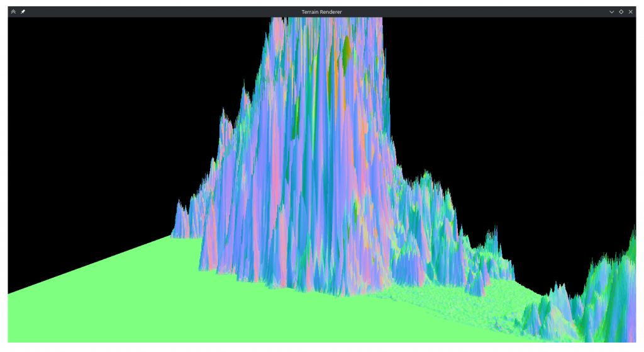Pin the window on all desktops

(23, 11)
